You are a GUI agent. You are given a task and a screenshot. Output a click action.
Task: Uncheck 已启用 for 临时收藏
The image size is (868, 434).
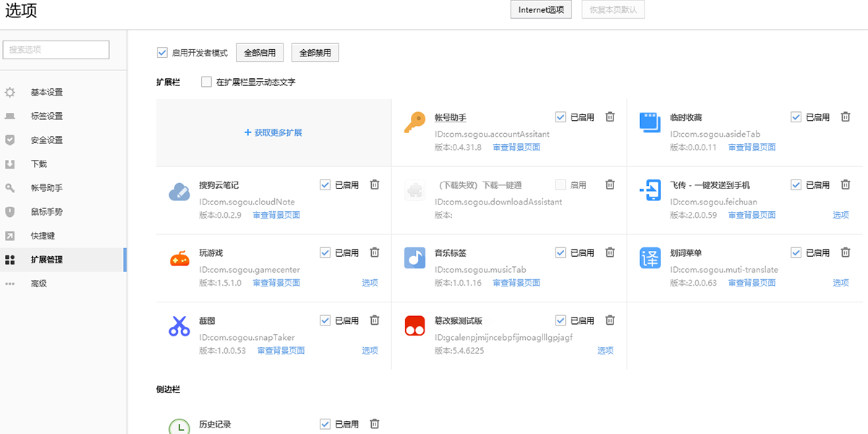(796, 117)
